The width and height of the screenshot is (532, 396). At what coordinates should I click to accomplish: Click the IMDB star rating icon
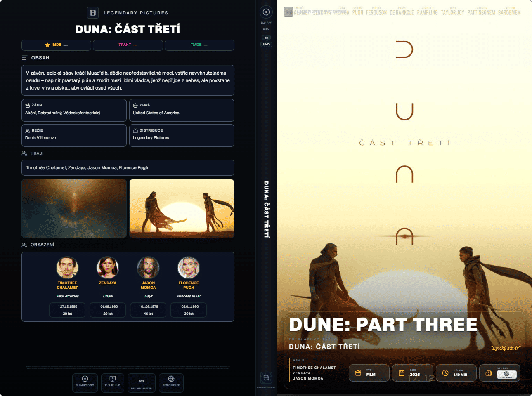tap(47, 45)
